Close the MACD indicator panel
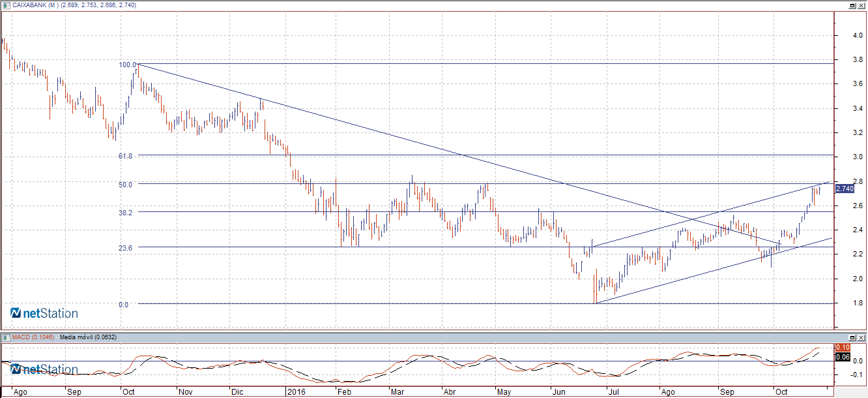868x398 pixels. tap(861, 337)
